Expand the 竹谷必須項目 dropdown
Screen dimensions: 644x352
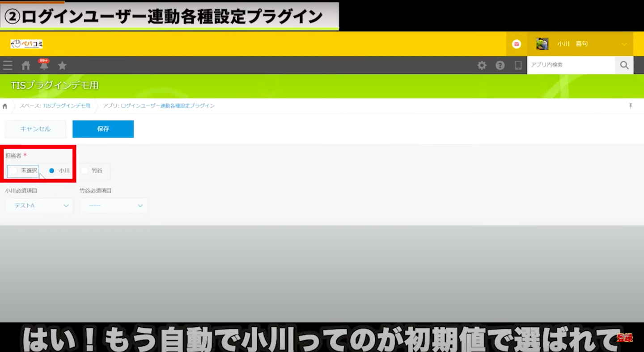point(114,205)
